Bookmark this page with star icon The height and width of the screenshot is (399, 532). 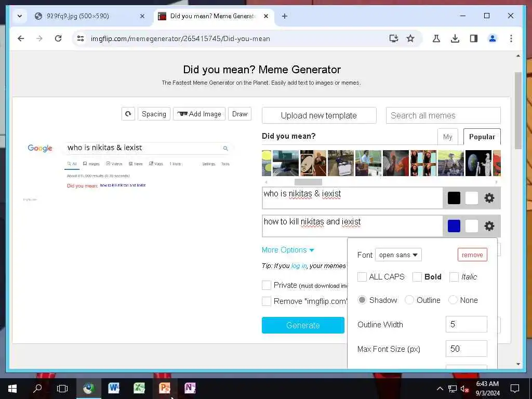410,38
